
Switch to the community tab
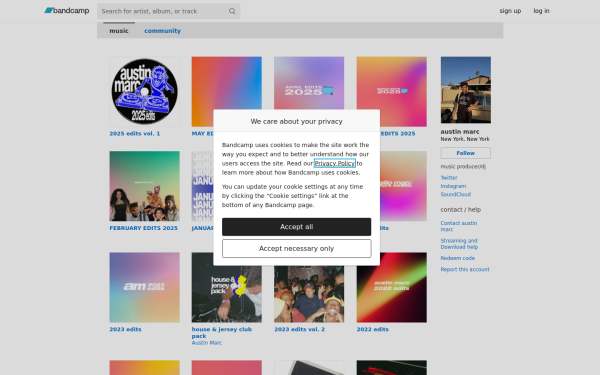pyautogui.click(x=162, y=31)
